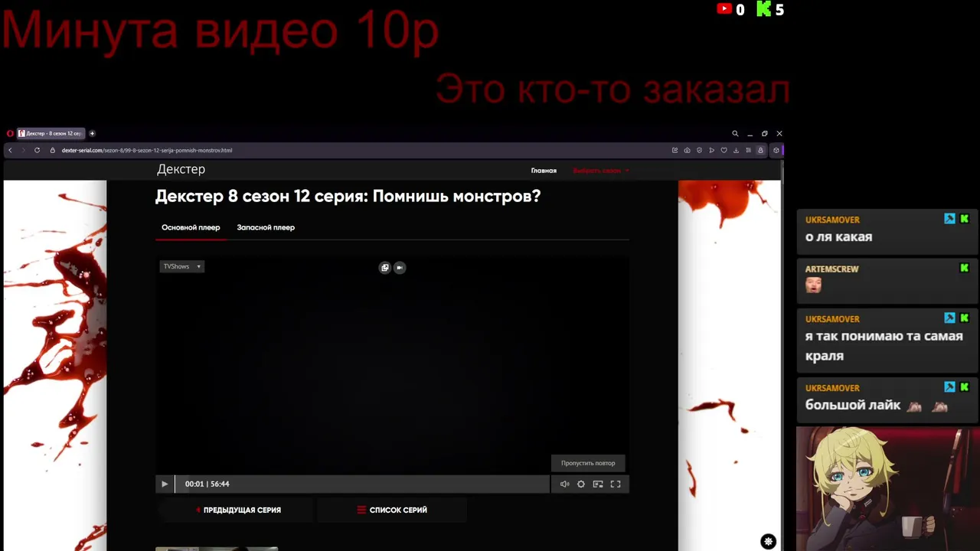This screenshot has width=980, height=551.
Task: Open player settings gear
Action: (x=581, y=484)
